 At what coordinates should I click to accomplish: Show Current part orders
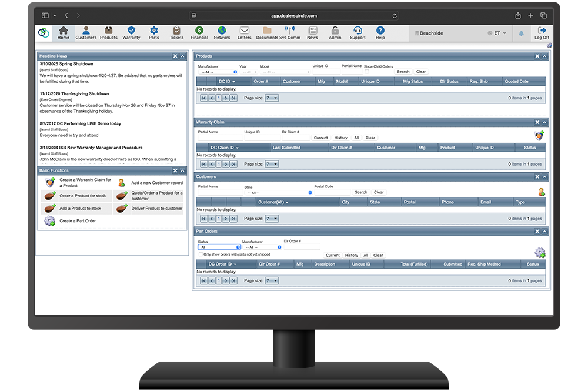[x=333, y=256]
